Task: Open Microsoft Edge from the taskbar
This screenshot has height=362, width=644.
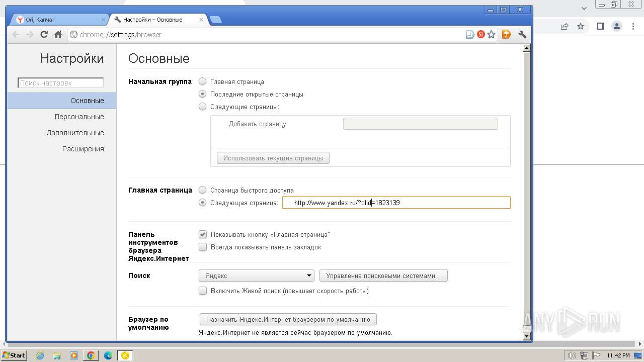Action: coord(108,355)
